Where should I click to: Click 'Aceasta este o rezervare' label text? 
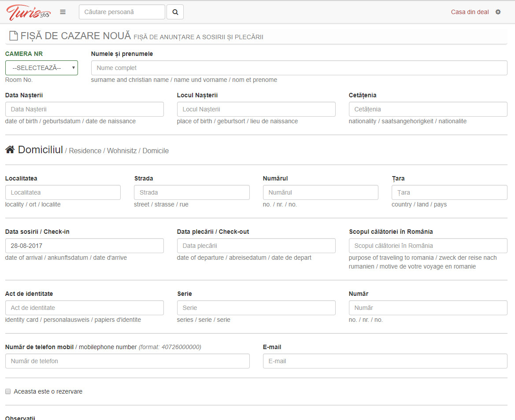point(48,391)
